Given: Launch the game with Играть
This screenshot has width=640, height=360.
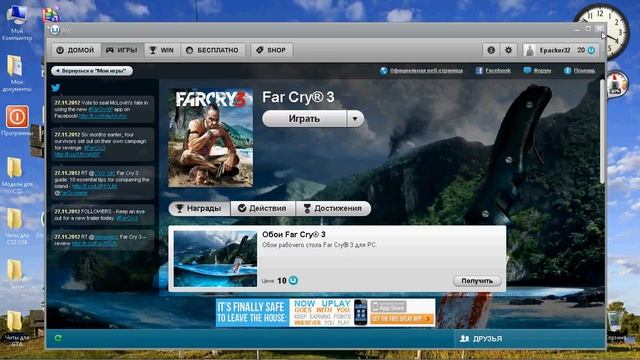Looking at the screenshot, I should [x=304, y=119].
